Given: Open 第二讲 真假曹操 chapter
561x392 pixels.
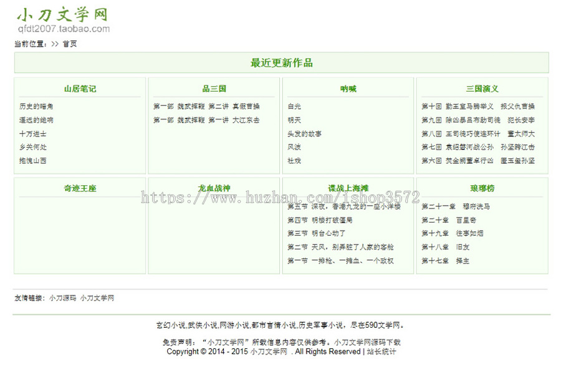Looking at the screenshot, I should (x=206, y=106).
